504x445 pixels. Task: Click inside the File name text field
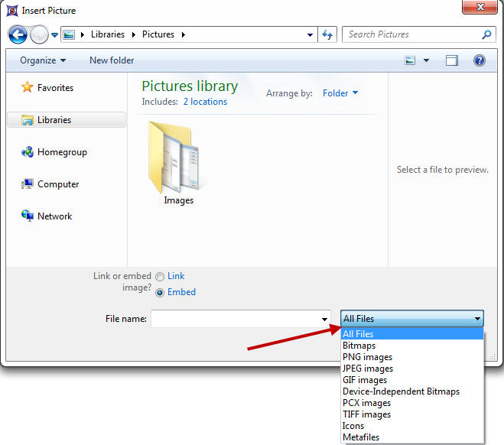pyautogui.click(x=235, y=319)
